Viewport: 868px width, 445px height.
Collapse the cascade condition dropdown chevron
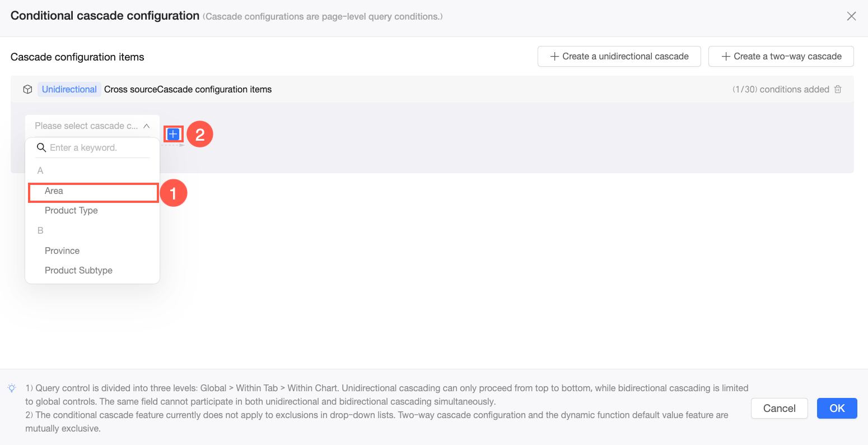(x=147, y=126)
